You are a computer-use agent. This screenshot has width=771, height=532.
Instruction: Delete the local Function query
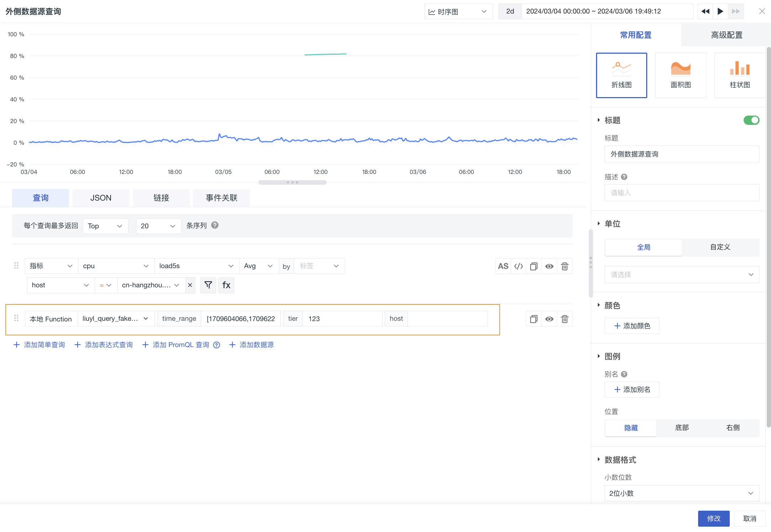564,319
